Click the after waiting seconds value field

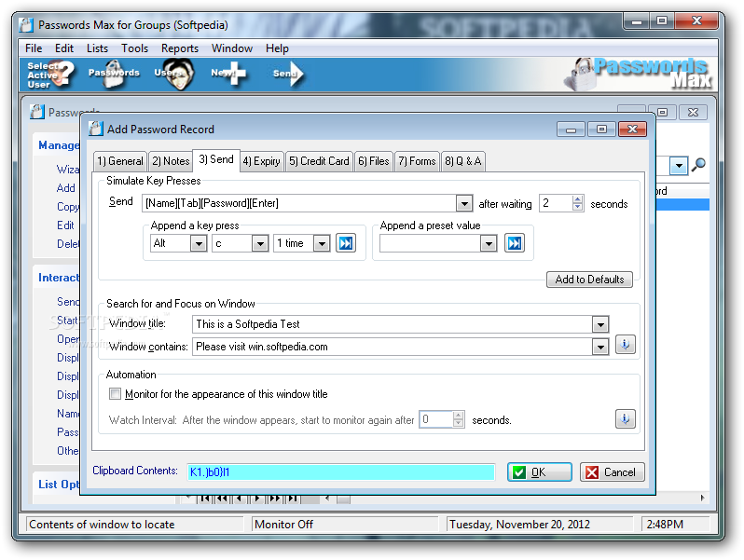556,203
